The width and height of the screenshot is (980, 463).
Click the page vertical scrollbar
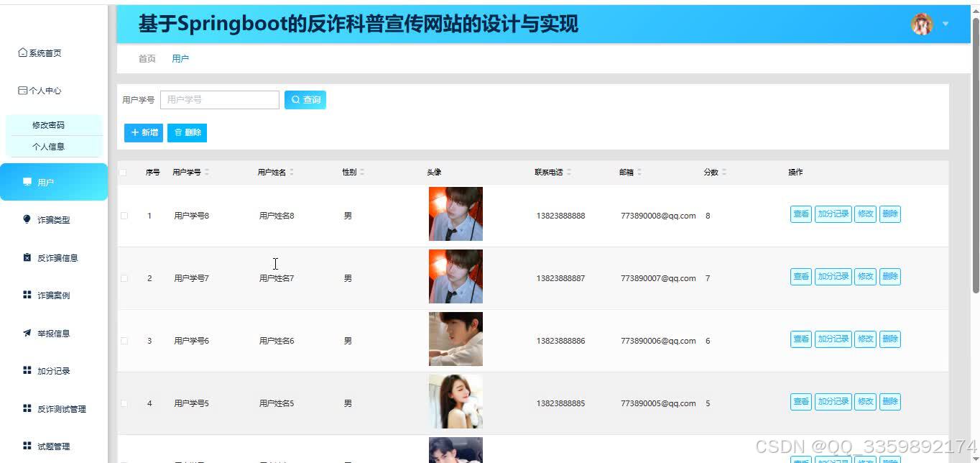pos(976,155)
